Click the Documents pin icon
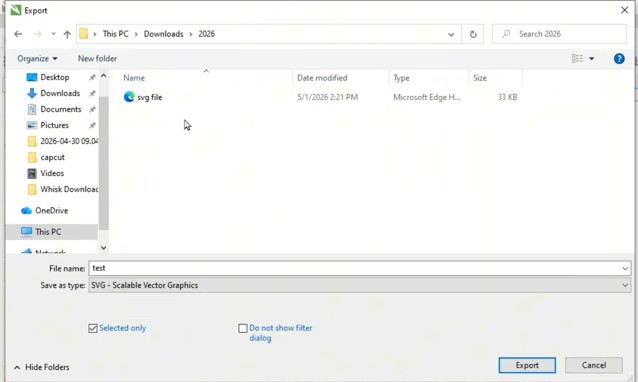The width and height of the screenshot is (638, 382). pyautogui.click(x=92, y=109)
